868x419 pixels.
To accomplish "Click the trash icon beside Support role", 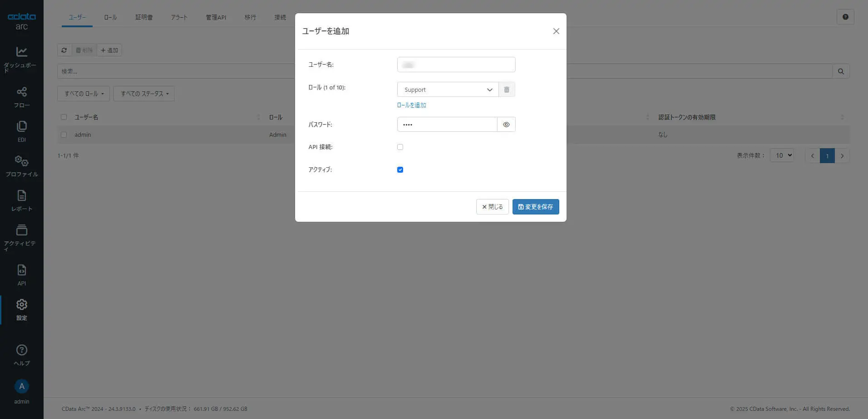I will 507,90.
